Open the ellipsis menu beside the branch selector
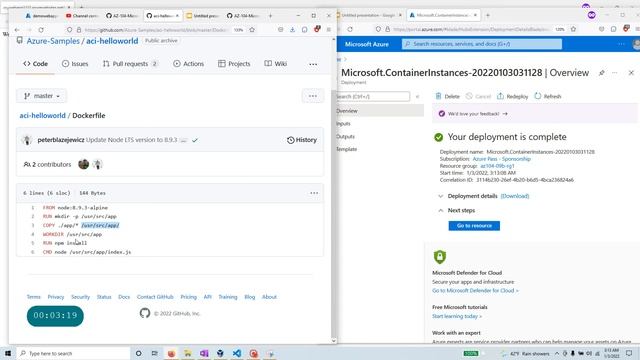 pyautogui.click(x=313, y=96)
